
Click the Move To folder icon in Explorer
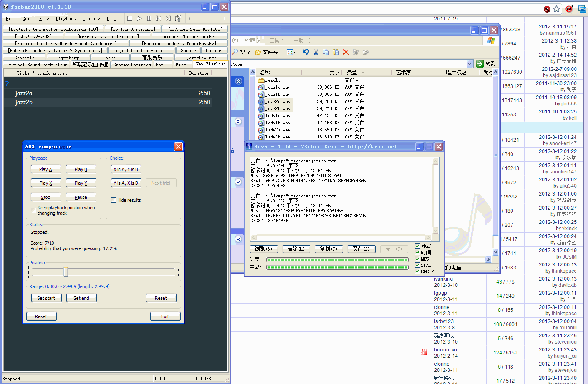coord(356,52)
